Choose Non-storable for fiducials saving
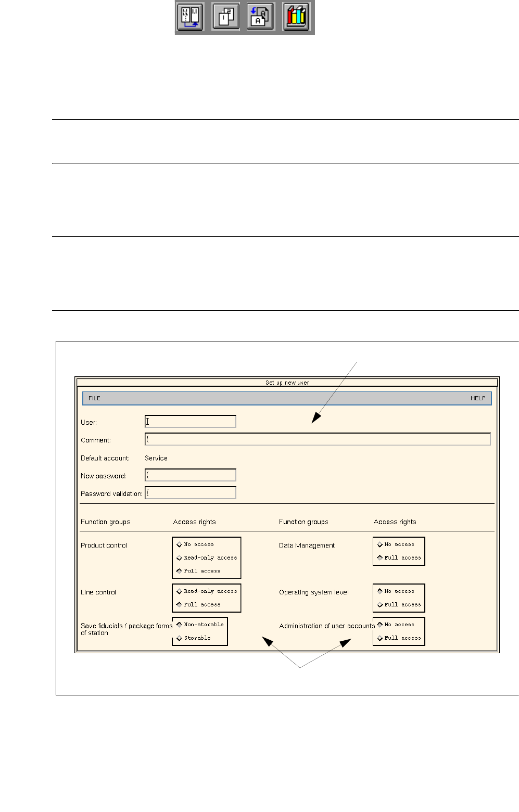The image size is (519, 812). 200,625
